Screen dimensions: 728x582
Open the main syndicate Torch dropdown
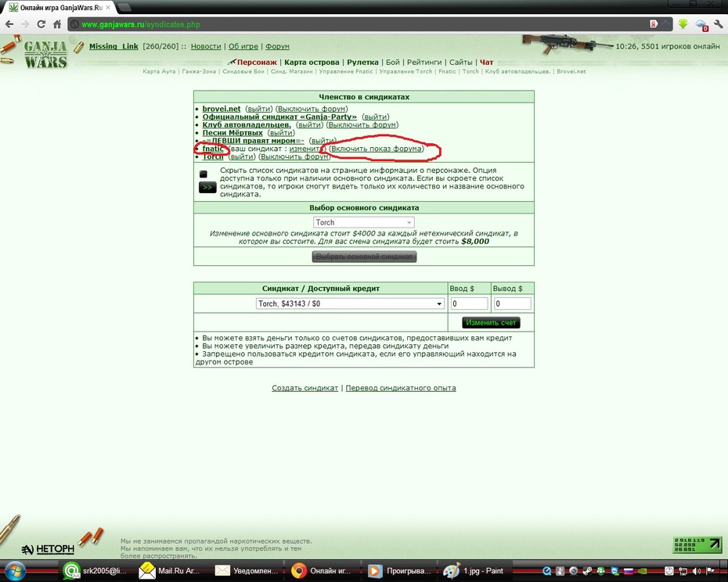pos(363,222)
